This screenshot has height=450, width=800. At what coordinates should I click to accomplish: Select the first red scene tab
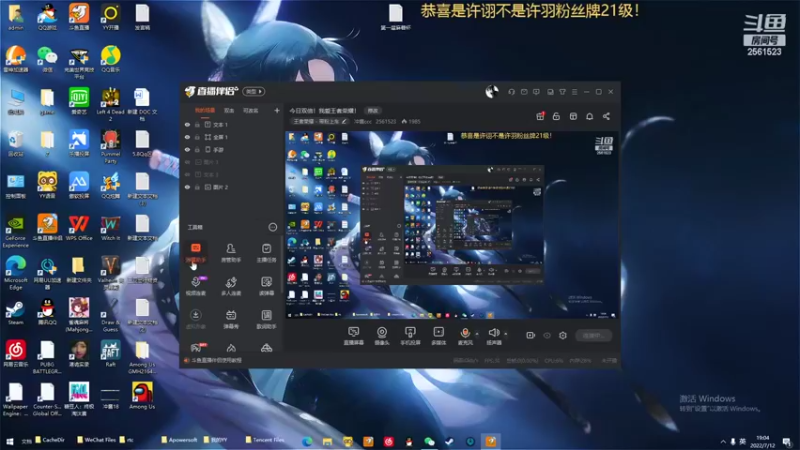205,110
